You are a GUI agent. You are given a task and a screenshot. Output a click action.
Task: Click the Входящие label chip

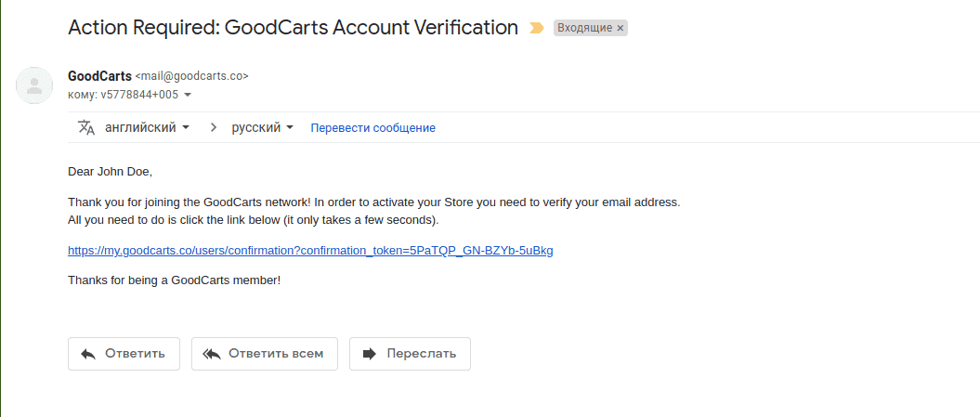click(x=590, y=28)
